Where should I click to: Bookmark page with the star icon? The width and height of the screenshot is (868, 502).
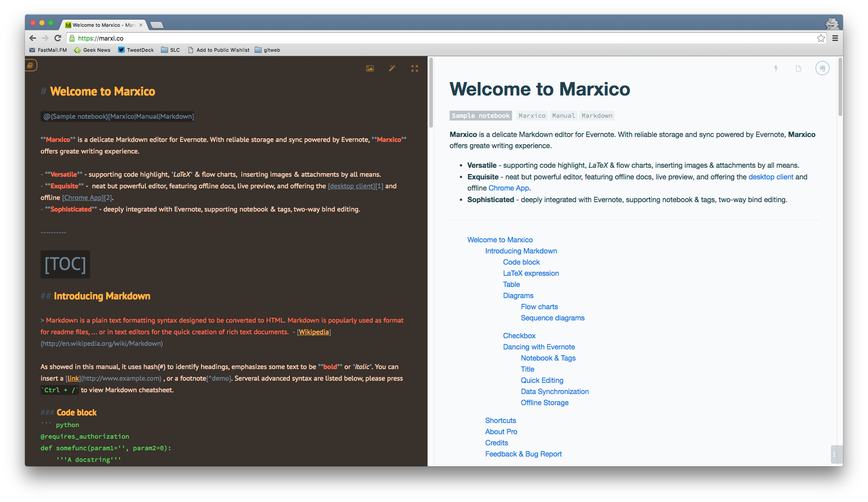point(821,38)
